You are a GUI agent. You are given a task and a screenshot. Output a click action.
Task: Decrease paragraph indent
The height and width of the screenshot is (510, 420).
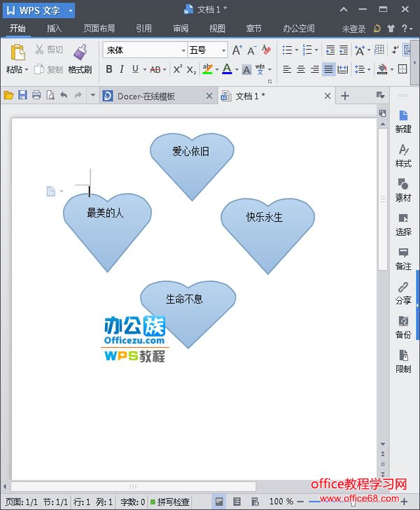click(330, 50)
